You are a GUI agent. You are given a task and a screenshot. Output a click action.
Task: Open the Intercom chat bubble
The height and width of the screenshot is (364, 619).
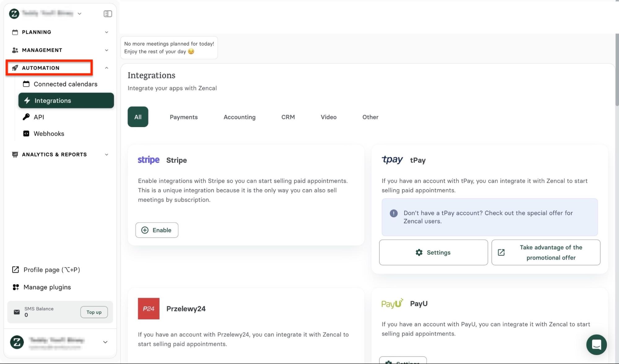597,345
